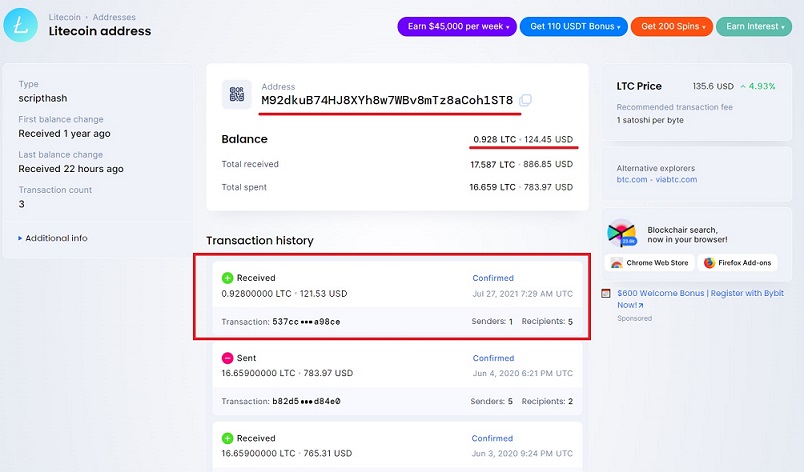The height and width of the screenshot is (472, 804).
Task: Open transaction 537cc•••a98ce
Action: 306,322
